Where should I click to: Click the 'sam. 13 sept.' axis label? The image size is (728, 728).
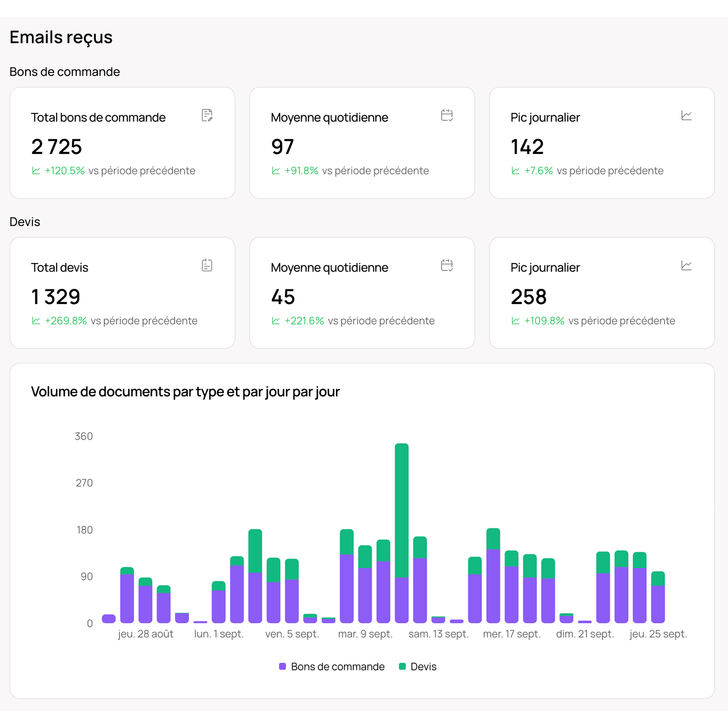(x=439, y=634)
